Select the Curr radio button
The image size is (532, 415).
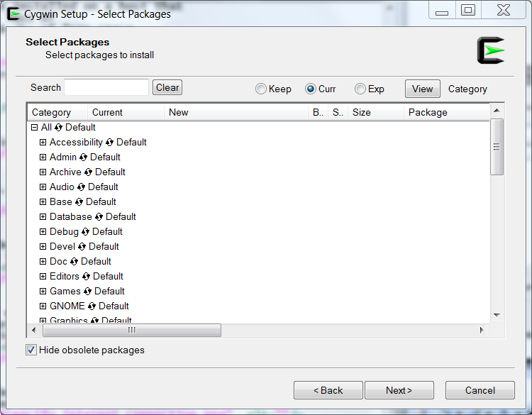(x=311, y=89)
